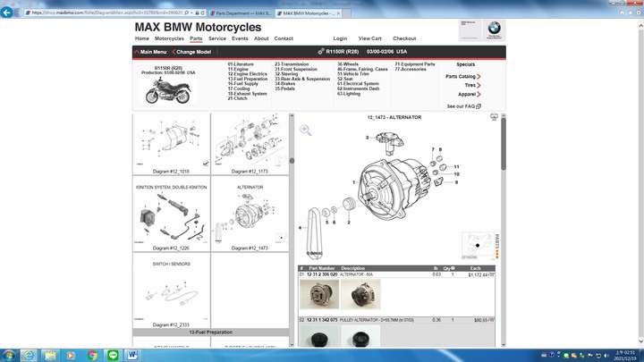The width and height of the screenshot is (644, 362).
Task: Open the second Alternator 50A product photo
Action: coord(360,294)
